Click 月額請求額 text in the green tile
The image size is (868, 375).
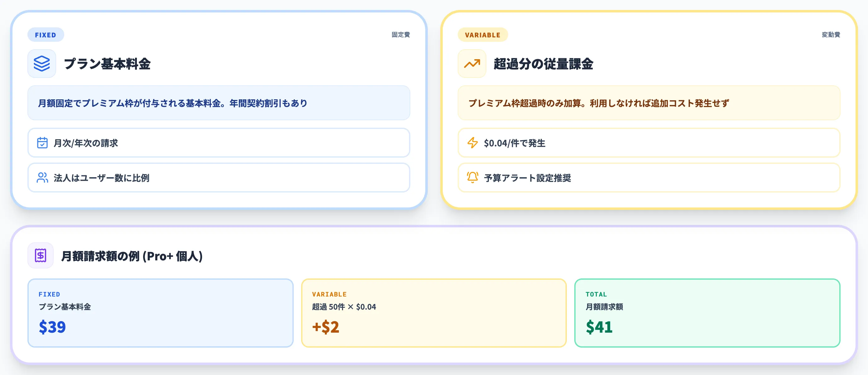(x=604, y=307)
